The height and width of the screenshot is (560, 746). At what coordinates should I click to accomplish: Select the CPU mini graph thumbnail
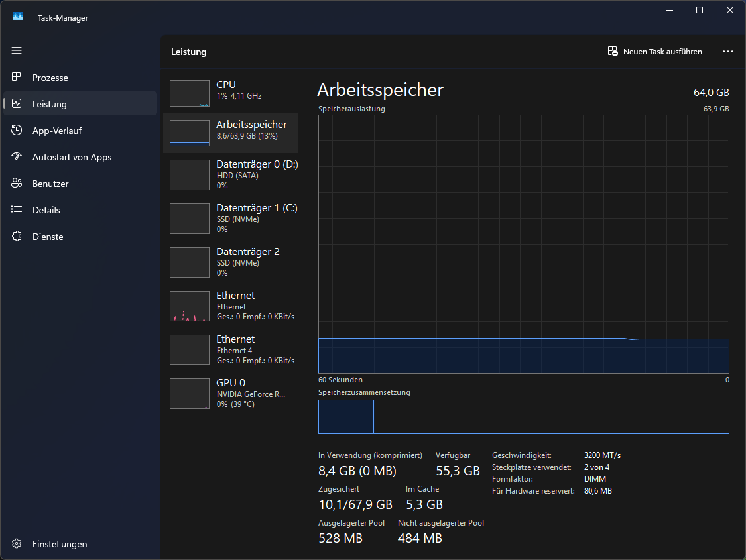click(190, 93)
